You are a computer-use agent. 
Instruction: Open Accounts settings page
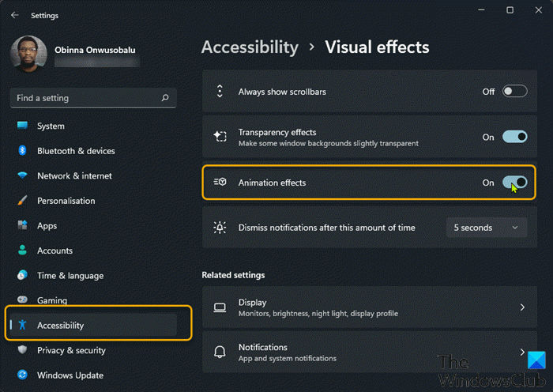coord(55,251)
